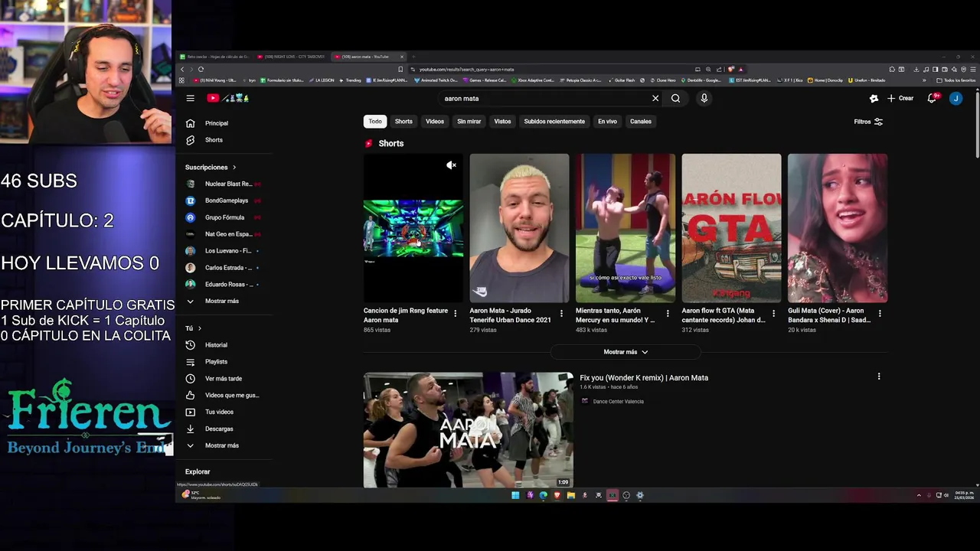Image resolution: width=980 pixels, height=551 pixels.
Task: Open the taskbar settings gear app
Action: click(640, 495)
